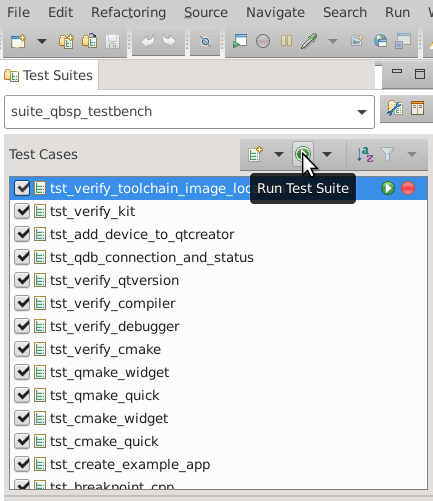Open the Run Test Suite dropdown arrow

[327, 154]
